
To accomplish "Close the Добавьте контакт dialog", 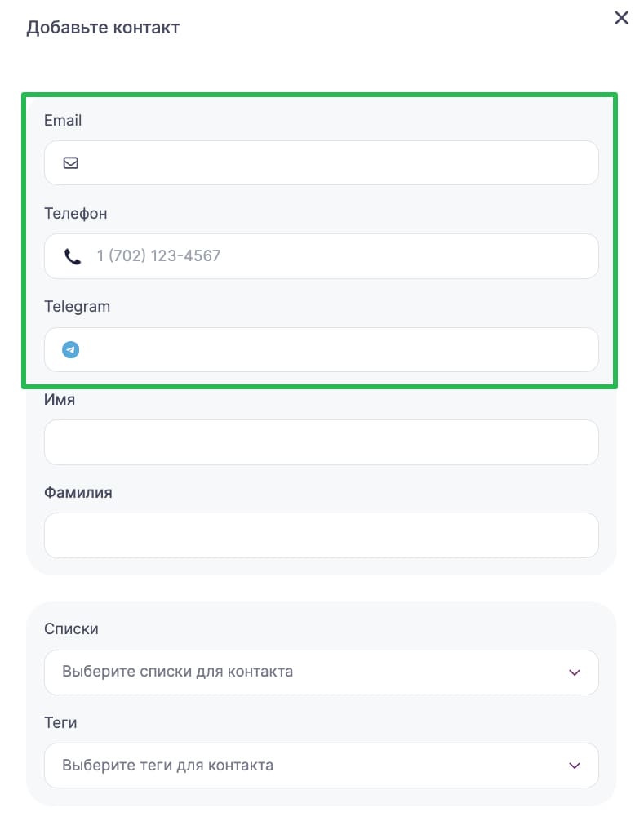I will tap(621, 17).
